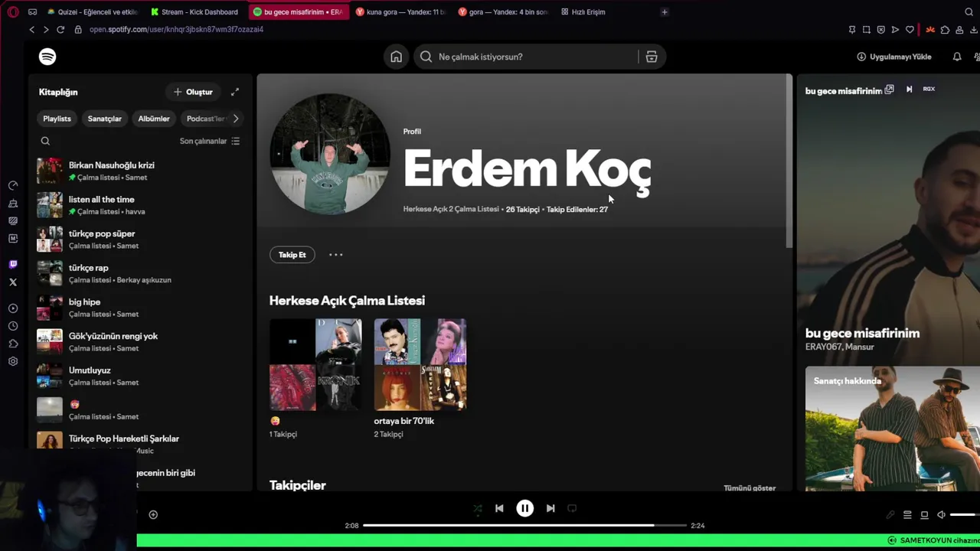Open Erdem Koç profile picture
The image size is (980, 551).
330,153
